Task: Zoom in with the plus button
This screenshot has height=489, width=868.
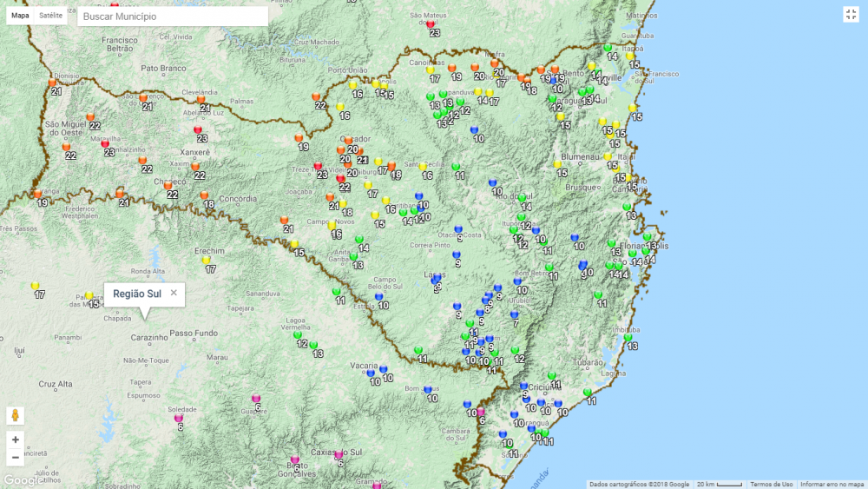Action: coord(16,439)
